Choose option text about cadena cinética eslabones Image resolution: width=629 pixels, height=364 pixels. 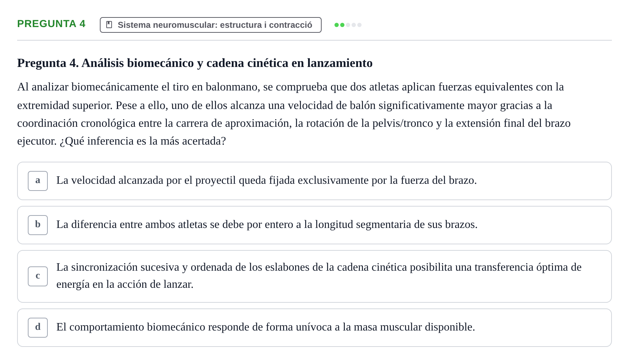tap(319, 276)
